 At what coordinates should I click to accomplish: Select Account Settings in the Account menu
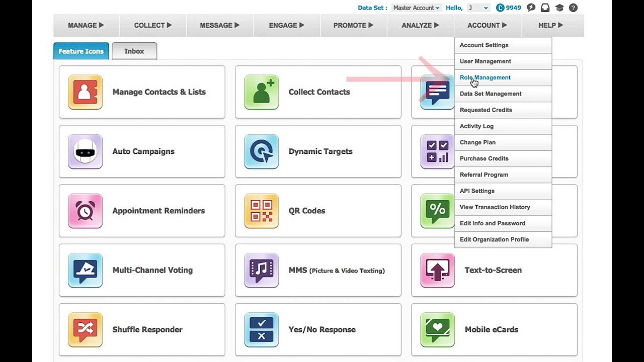[x=503, y=45]
